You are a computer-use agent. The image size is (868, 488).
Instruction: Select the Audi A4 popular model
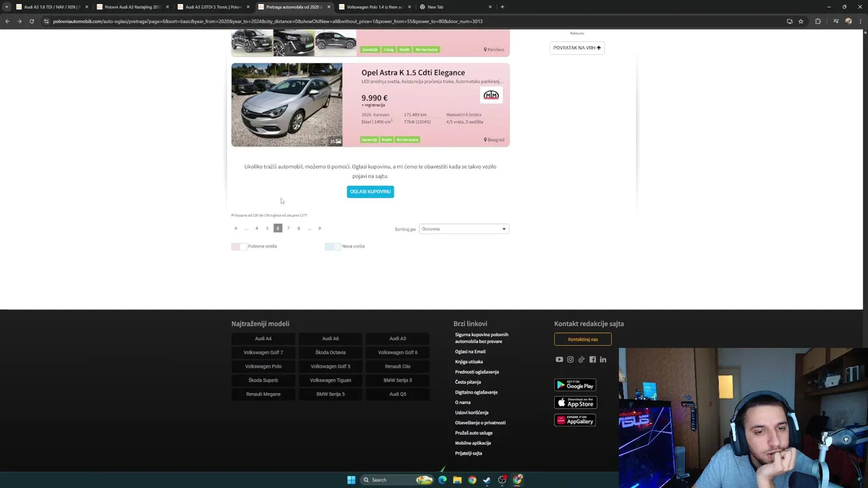263,339
